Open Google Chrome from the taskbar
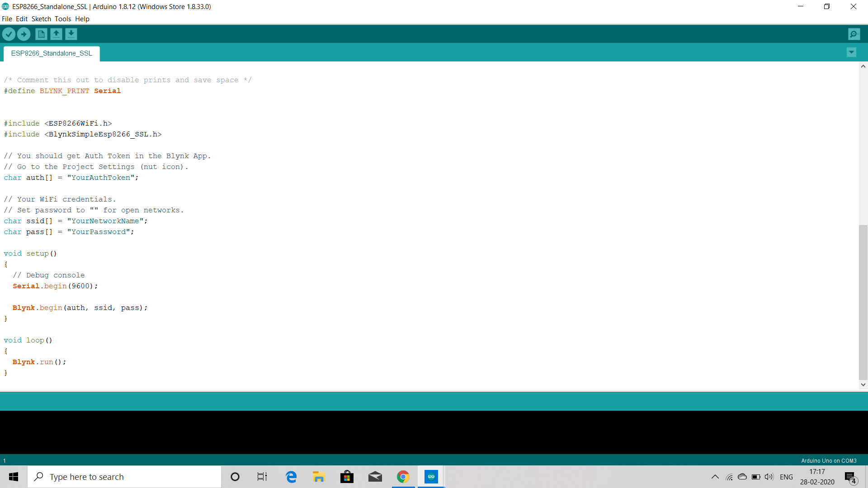The height and width of the screenshot is (488, 868). [403, 477]
